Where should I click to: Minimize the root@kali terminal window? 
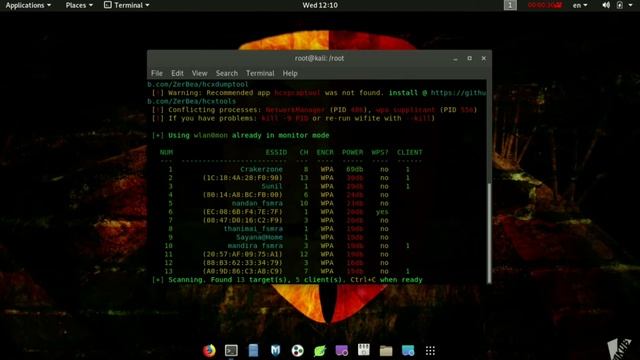tap(455, 59)
